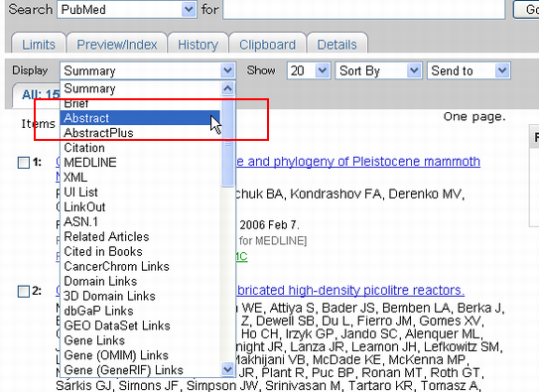Switch to the History tab
Screen dimensions: 539x392
tap(198, 44)
